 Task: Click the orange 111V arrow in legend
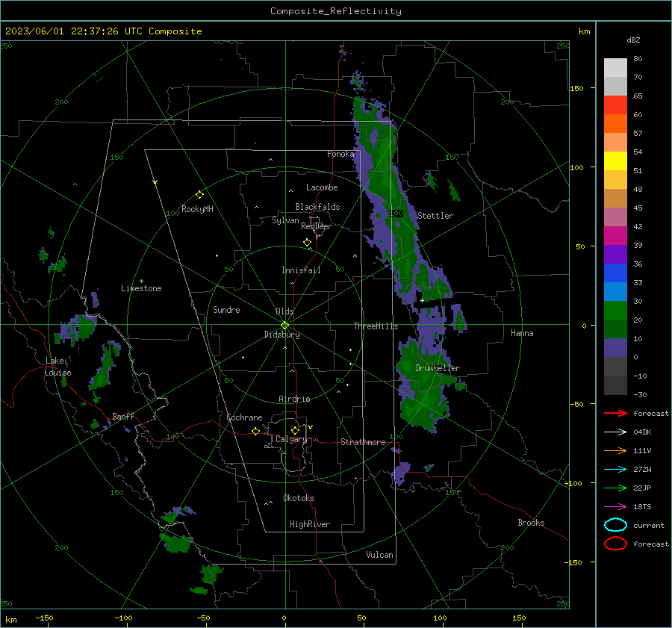point(616,450)
